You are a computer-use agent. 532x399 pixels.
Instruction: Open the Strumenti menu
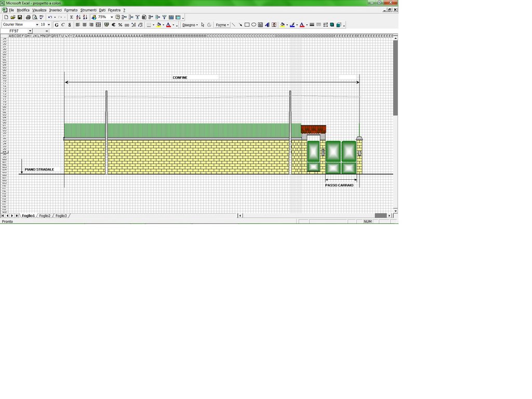point(88,10)
